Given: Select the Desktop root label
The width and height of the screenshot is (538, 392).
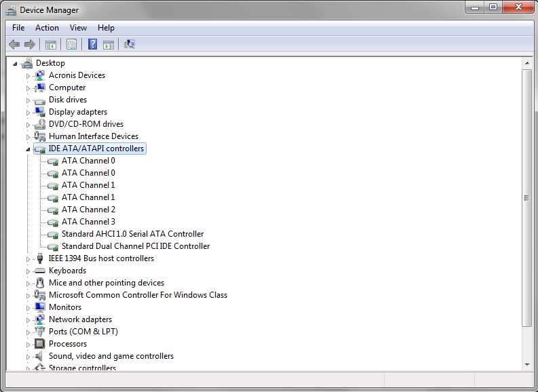Looking at the screenshot, I should pyautogui.click(x=50, y=63).
